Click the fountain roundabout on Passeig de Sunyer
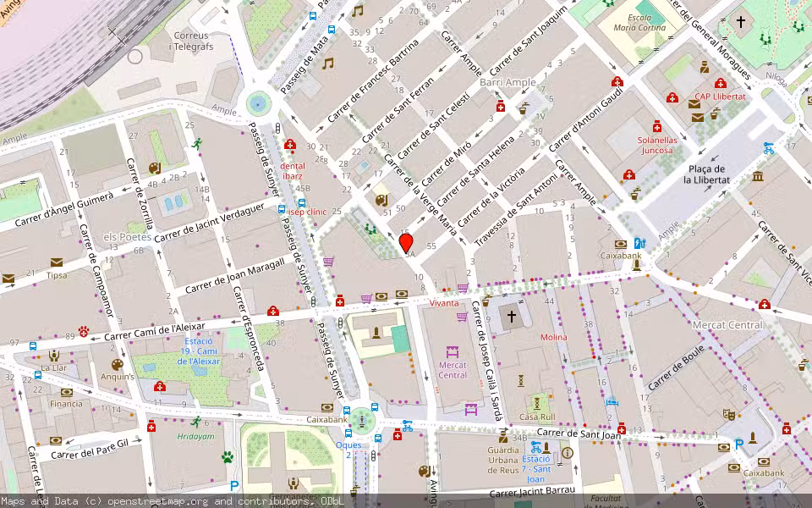 point(259,103)
